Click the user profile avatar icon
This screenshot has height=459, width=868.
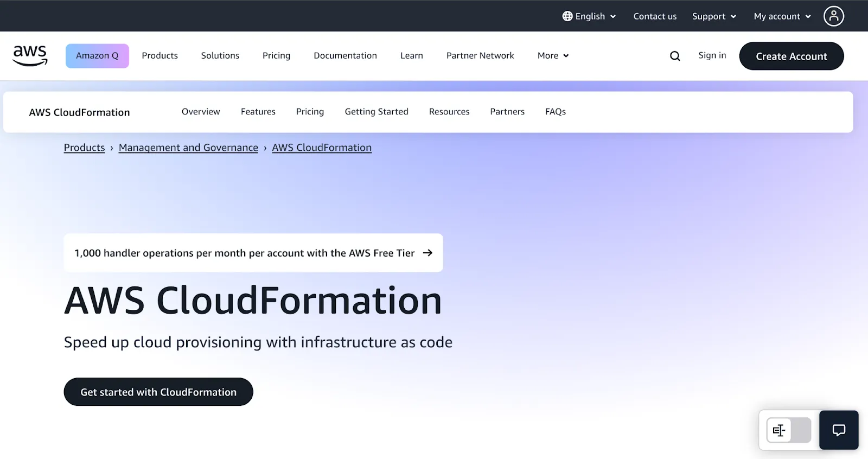(834, 16)
